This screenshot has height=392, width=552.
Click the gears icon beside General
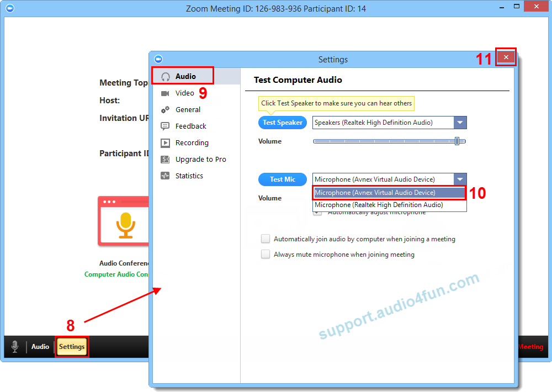coord(165,110)
